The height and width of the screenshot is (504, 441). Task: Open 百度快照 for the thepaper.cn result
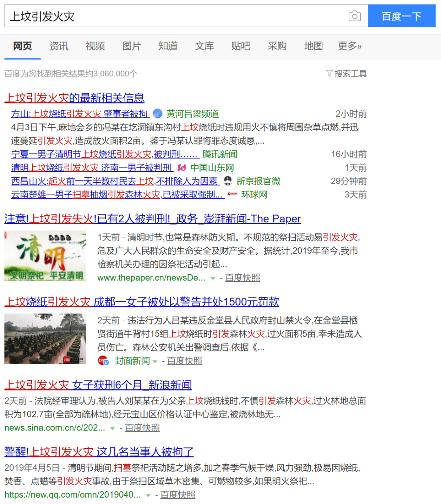pos(243,278)
